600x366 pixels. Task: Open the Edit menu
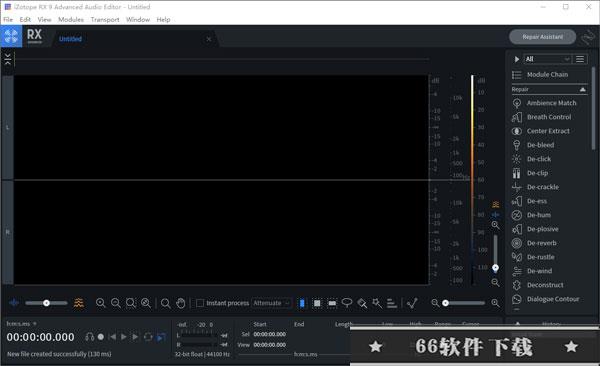pos(25,20)
